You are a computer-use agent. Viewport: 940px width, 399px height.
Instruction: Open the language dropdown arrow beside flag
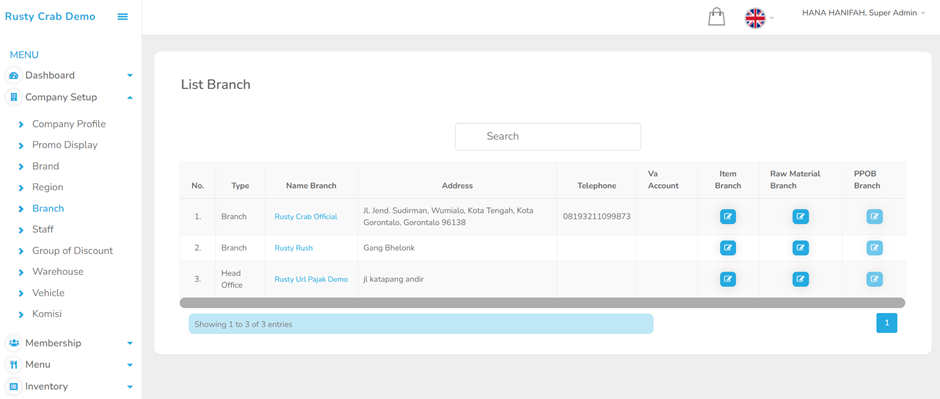click(x=772, y=18)
